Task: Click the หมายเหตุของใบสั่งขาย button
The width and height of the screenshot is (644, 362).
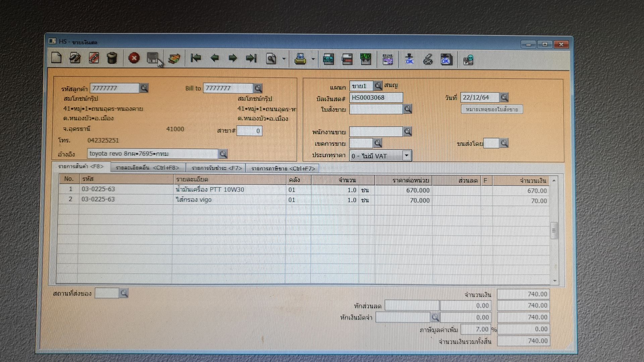Action: tap(492, 109)
